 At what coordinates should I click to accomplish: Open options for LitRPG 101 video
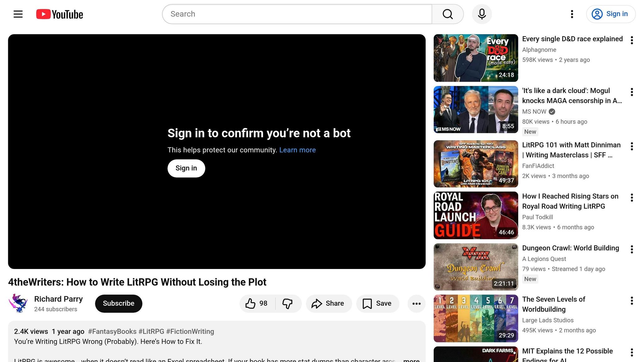point(632,146)
